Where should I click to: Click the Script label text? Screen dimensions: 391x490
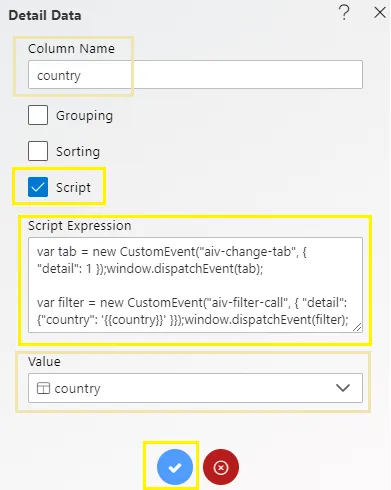tap(73, 187)
